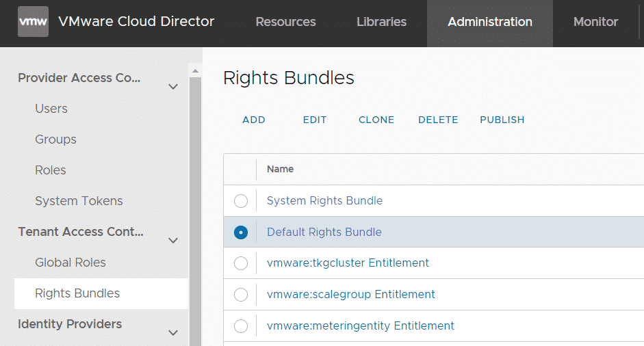This screenshot has width=644, height=346.
Task: Open the Resources tab
Action: pos(285,22)
